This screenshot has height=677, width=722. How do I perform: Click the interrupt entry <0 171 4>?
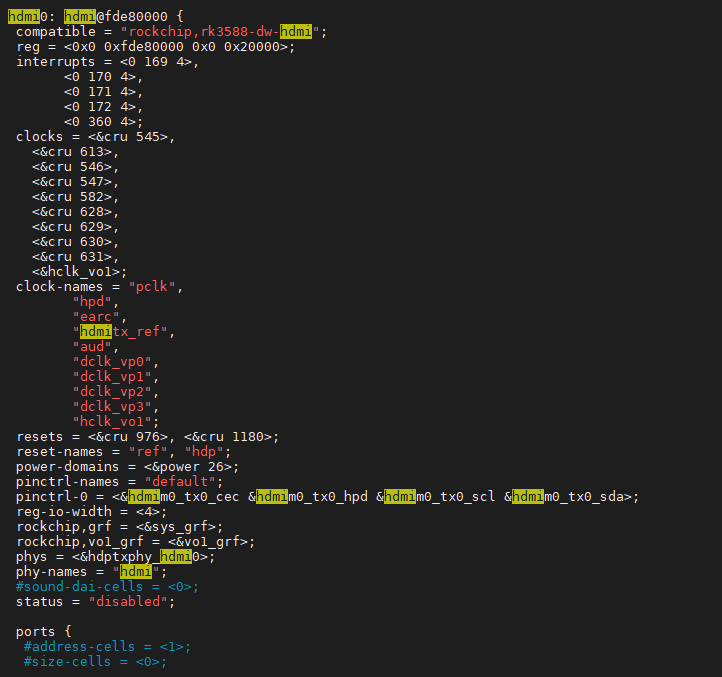click(100, 92)
